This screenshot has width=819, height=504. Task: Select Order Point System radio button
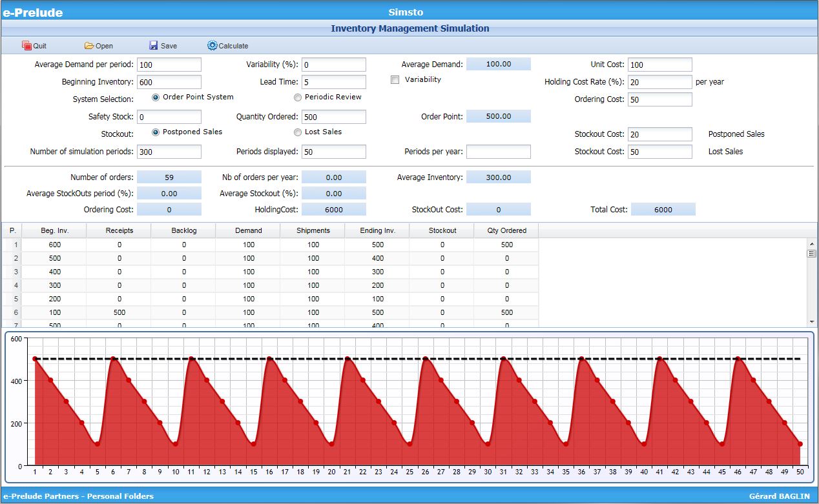(156, 97)
